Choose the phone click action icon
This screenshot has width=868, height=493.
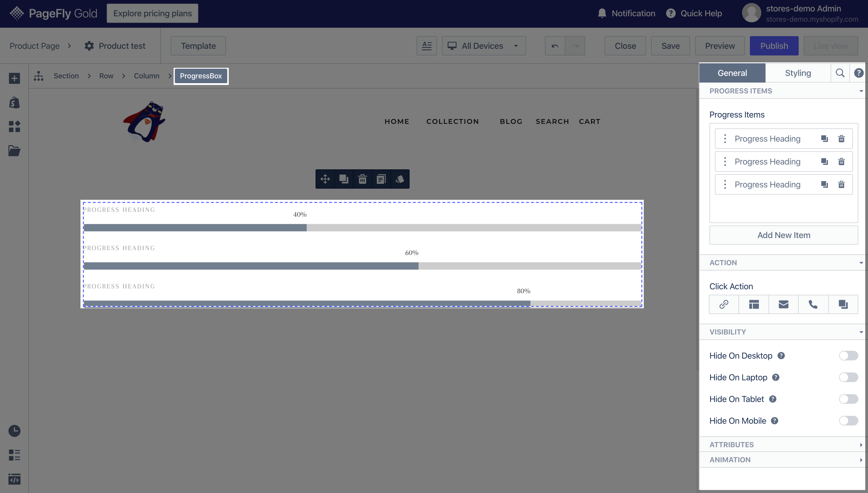pos(813,304)
